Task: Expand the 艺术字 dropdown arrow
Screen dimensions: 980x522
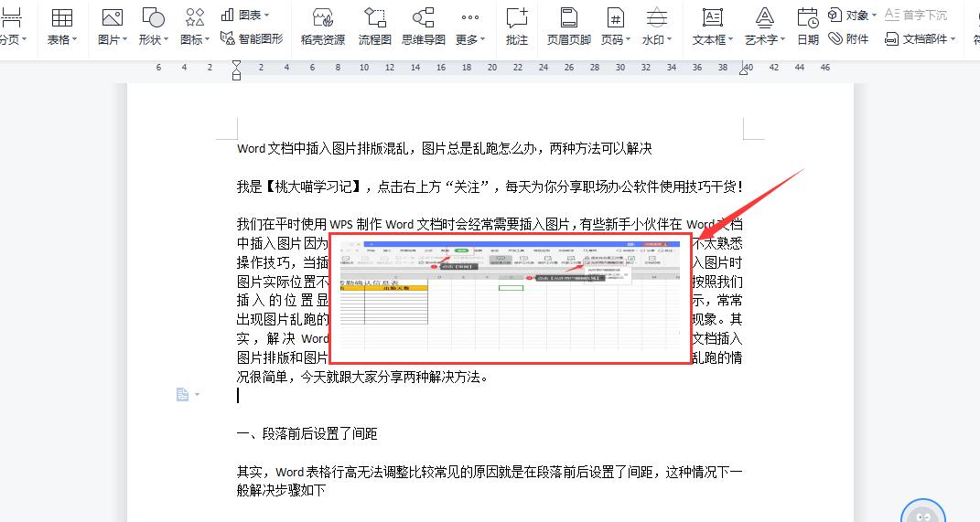Action: pos(782,39)
